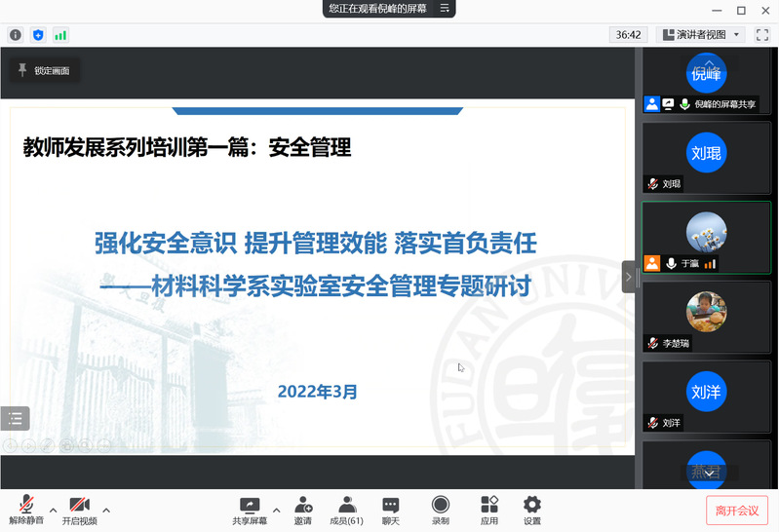
Task: Turn on video with 开启视频
Action: 79,505
